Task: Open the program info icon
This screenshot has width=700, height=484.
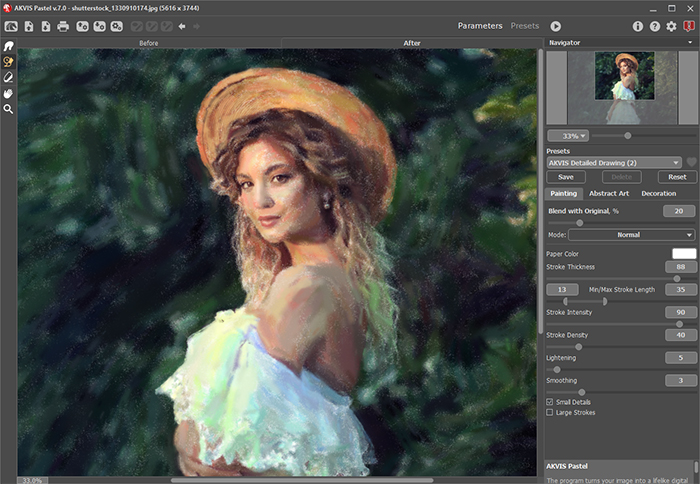Action: tap(638, 26)
